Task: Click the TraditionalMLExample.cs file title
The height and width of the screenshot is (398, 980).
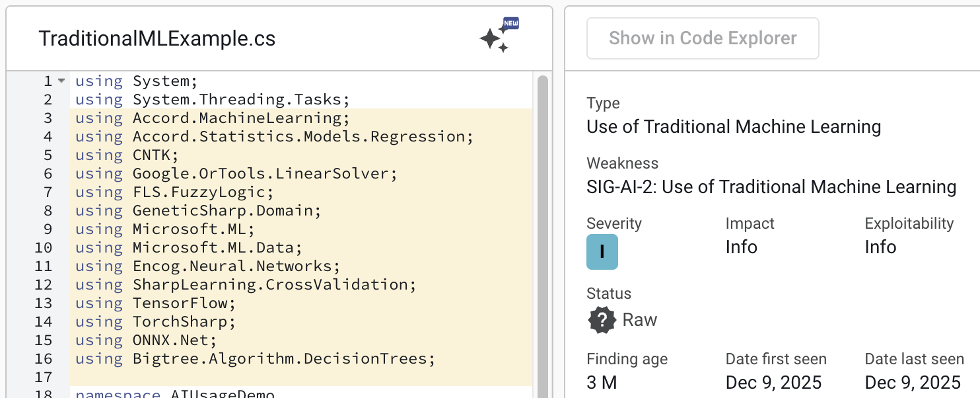Action: [157, 38]
